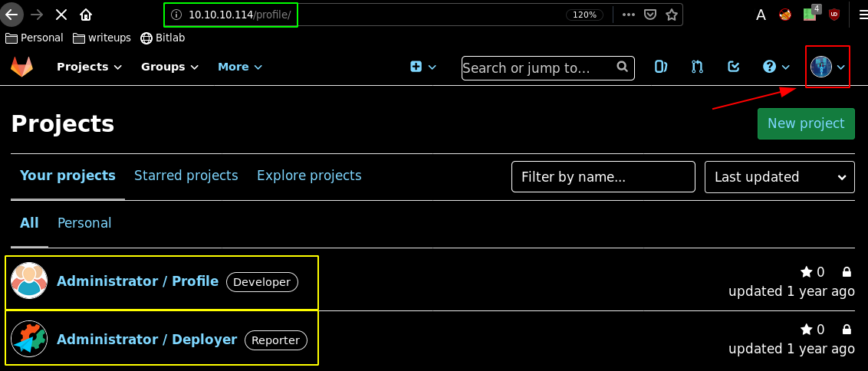868x371 pixels.
Task: Open the issues board icon in navbar
Action: point(660,67)
